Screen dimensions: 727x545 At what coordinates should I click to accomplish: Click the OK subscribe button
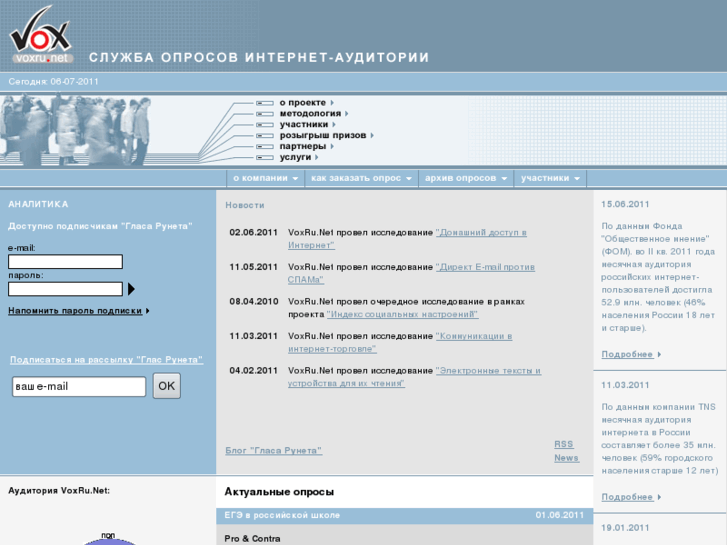[167, 386]
